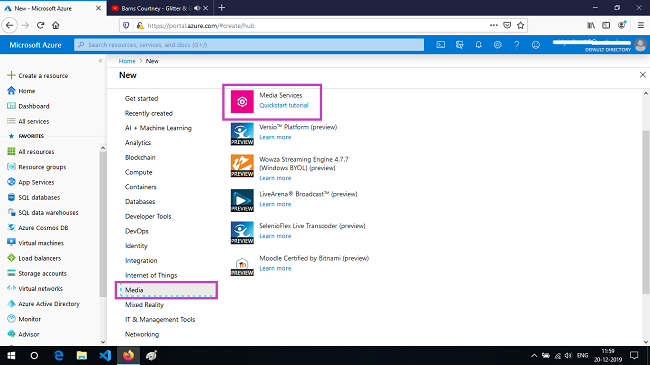
Task: Select the Compute category
Action: pos(138,172)
